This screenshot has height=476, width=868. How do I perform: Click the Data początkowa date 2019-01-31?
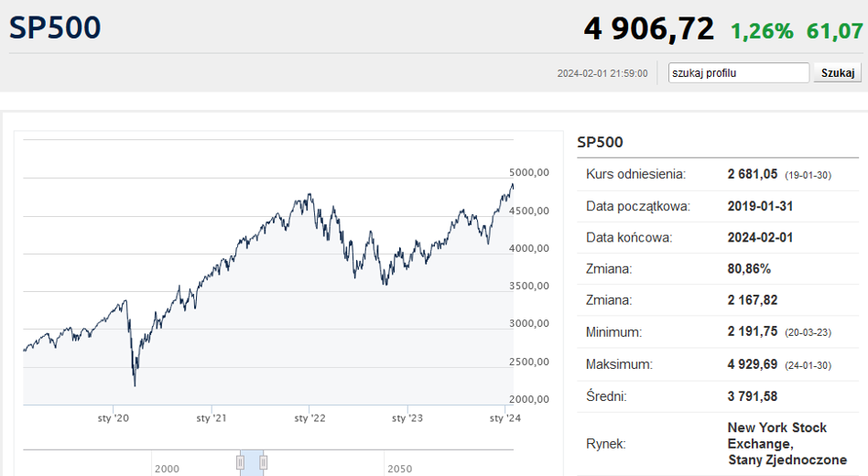[x=760, y=206]
